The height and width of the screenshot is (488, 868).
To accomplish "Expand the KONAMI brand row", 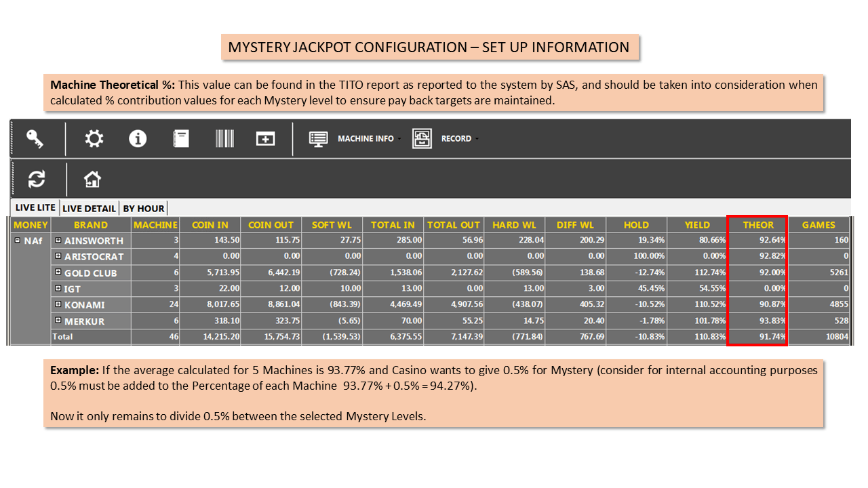I will 58,304.
